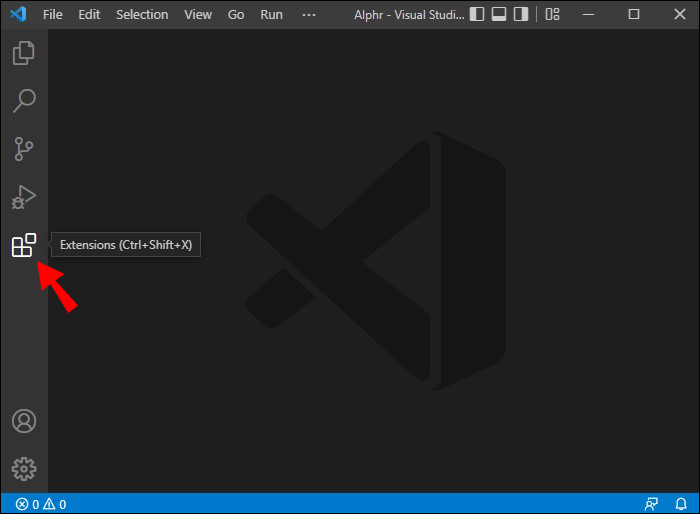Screen dimensions: 700x514
Task: Open the Source Control view
Action: (24, 149)
